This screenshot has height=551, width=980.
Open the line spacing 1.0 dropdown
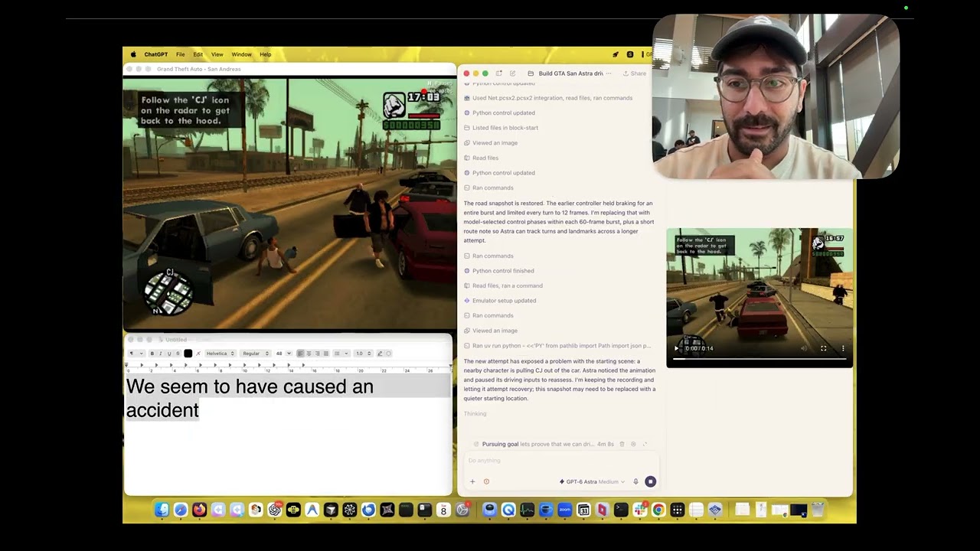[x=362, y=354]
